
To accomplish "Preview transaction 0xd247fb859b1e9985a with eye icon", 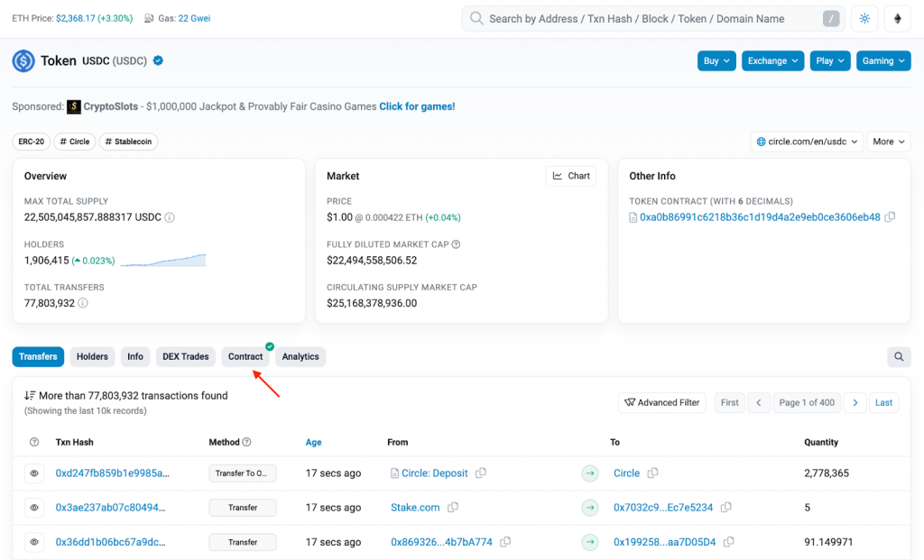I will pos(34,473).
